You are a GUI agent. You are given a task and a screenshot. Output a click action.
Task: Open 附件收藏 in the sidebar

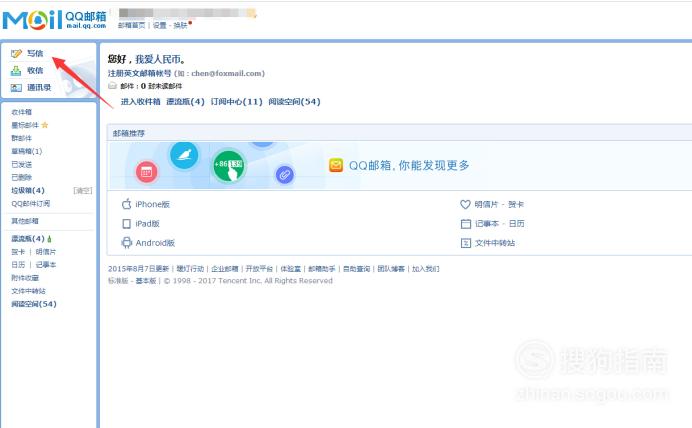pyautogui.click(x=25, y=278)
